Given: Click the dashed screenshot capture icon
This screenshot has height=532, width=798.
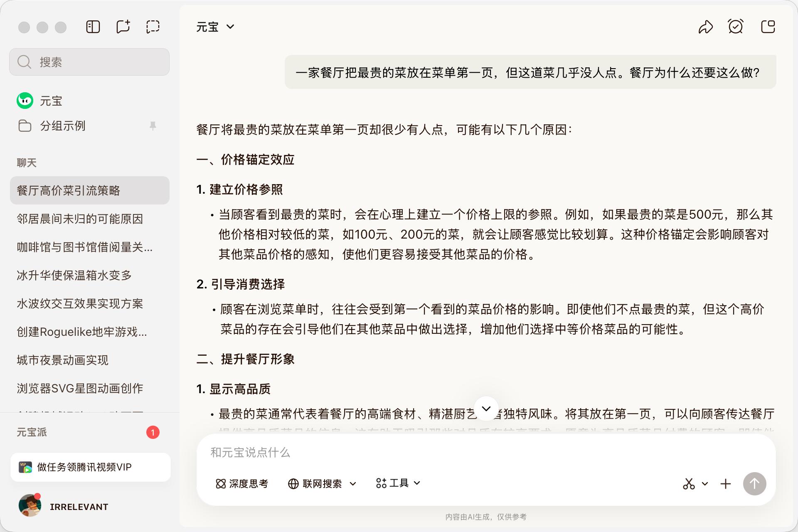Looking at the screenshot, I should point(153,27).
